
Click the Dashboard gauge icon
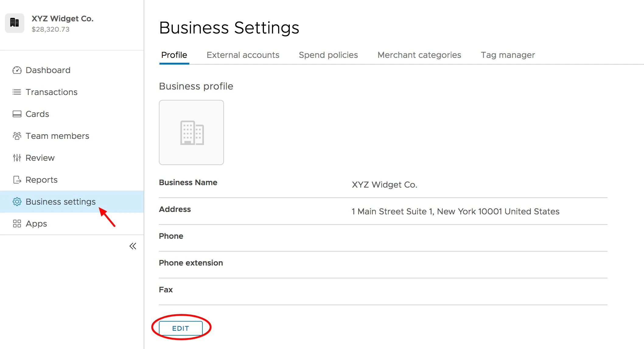point(17,70)
